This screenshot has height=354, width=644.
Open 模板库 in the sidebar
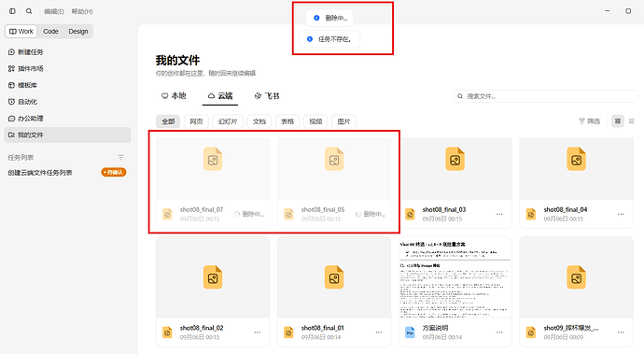tap(67, 85)
